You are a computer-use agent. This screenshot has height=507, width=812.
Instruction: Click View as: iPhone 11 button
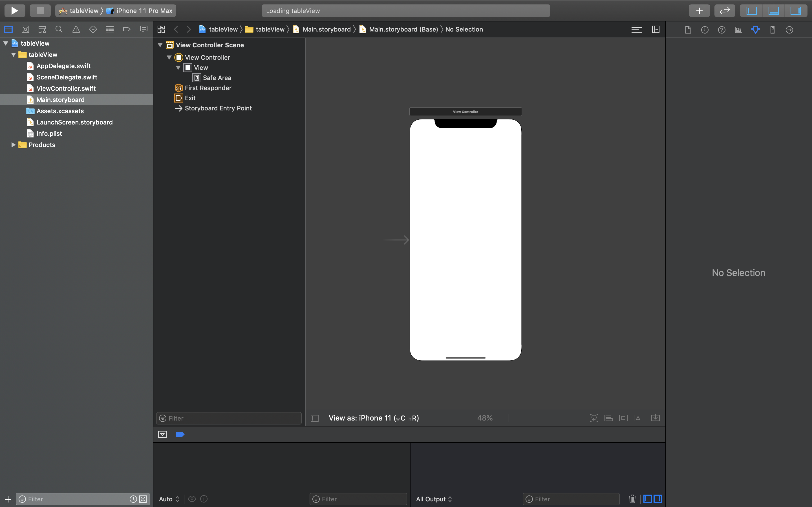tap(374, 418)
